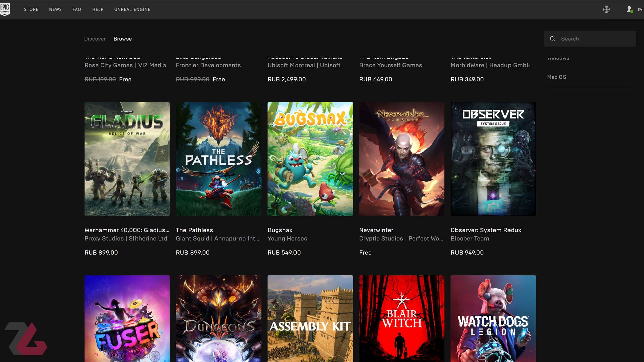Open the Fuser game cover

pos(127,318)
